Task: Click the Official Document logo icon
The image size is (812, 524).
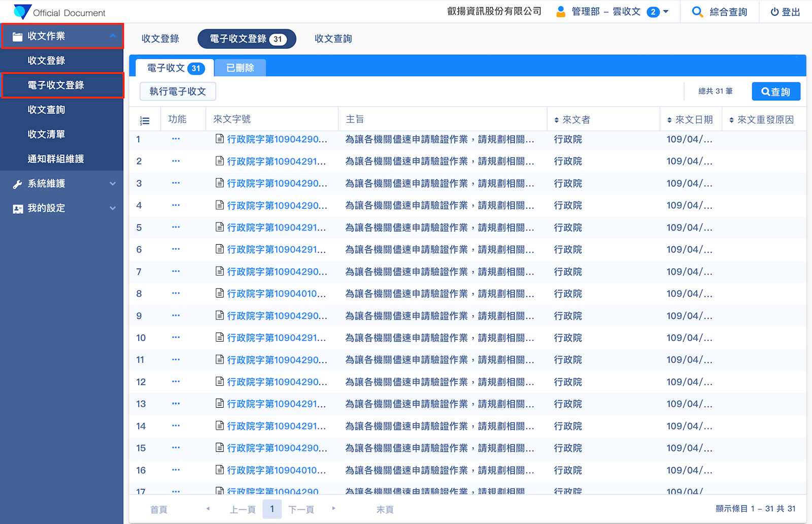Action: pos(22,12)
